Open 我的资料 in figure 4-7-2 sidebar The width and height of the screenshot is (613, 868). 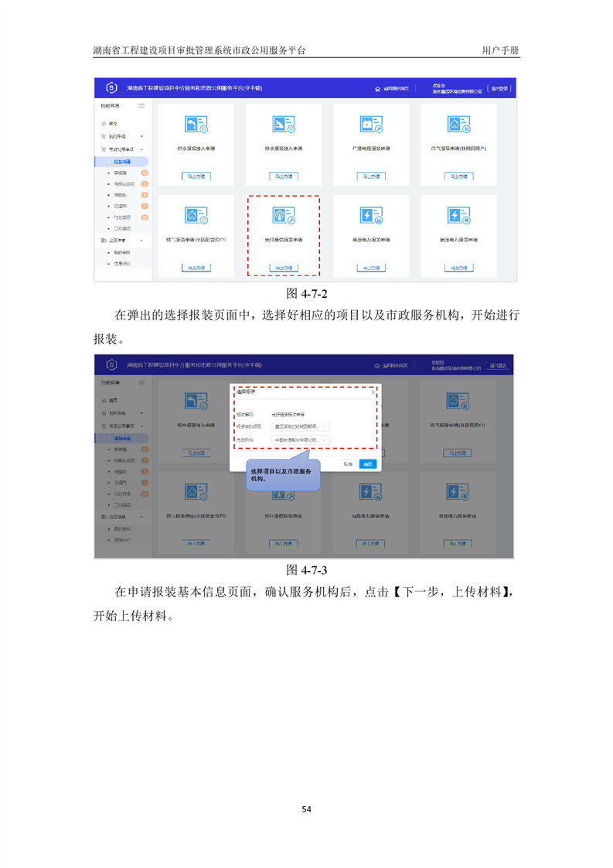pyautogui.click(x=121, y=252)
